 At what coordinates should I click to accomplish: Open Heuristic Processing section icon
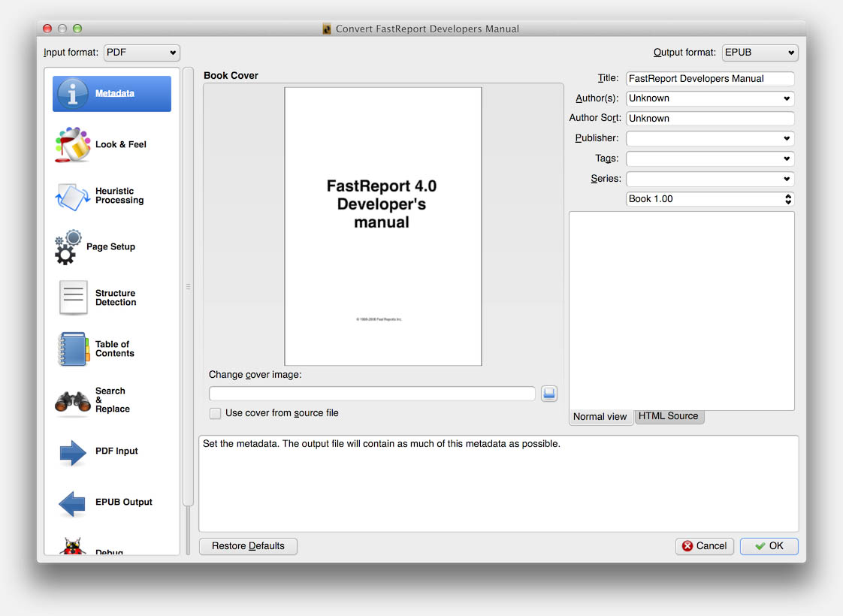point(73,196)
